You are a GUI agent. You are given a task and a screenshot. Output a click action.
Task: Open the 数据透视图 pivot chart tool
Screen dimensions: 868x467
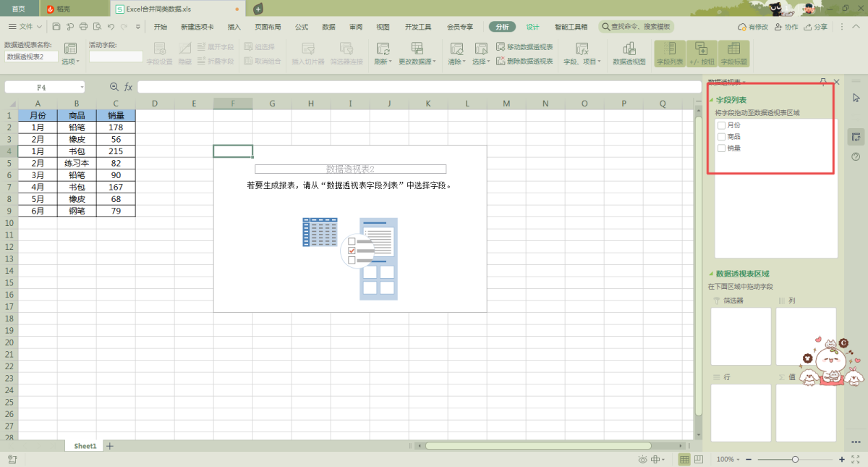(629, 53)
